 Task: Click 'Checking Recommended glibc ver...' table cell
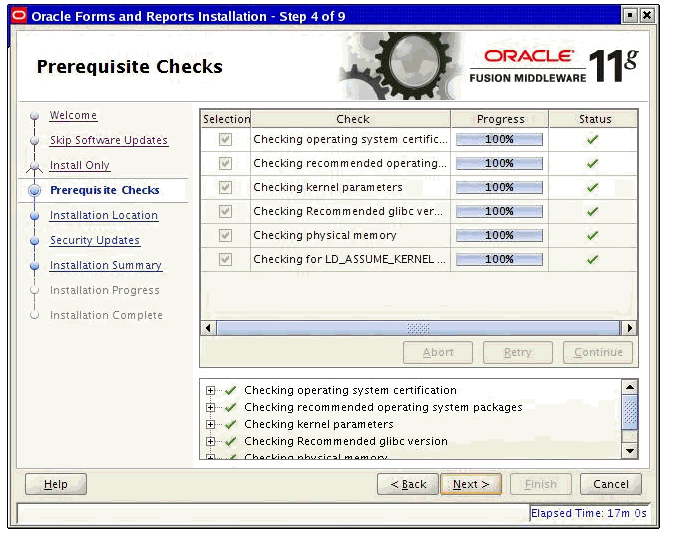[x=350, y=211]
